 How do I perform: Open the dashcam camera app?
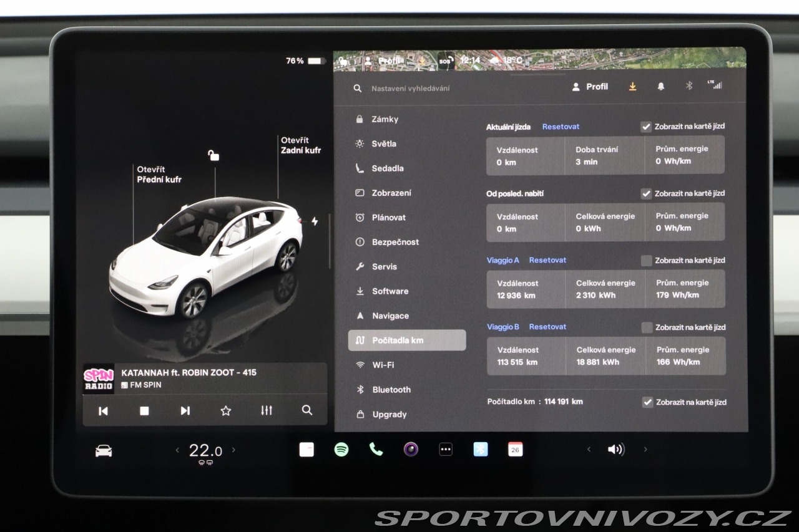(411, 449)
